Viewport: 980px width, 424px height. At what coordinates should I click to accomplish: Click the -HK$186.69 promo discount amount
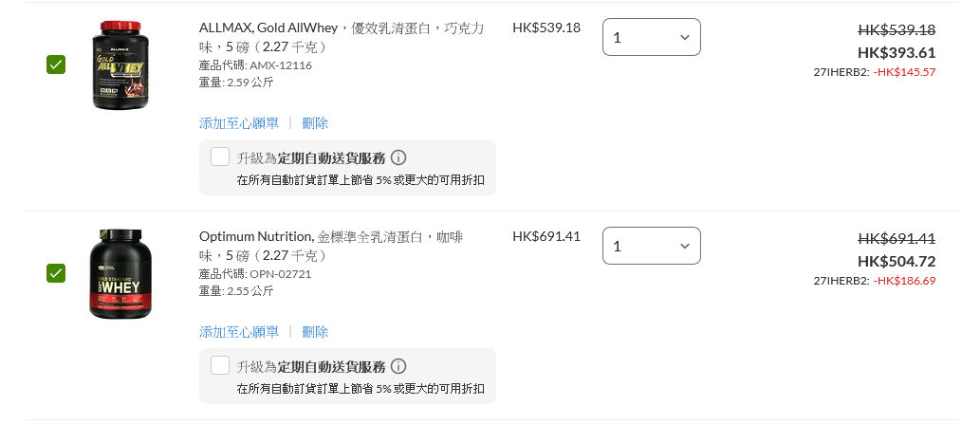904,281
